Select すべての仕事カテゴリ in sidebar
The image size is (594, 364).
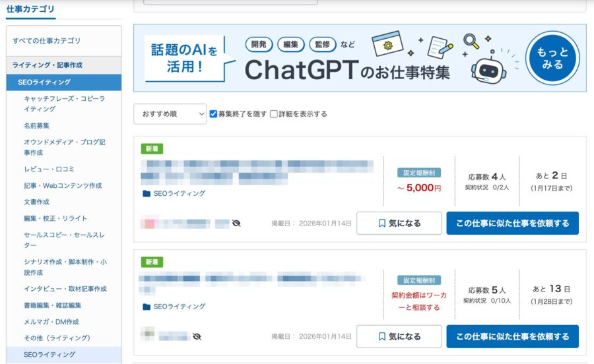click(x=46, y=41)
